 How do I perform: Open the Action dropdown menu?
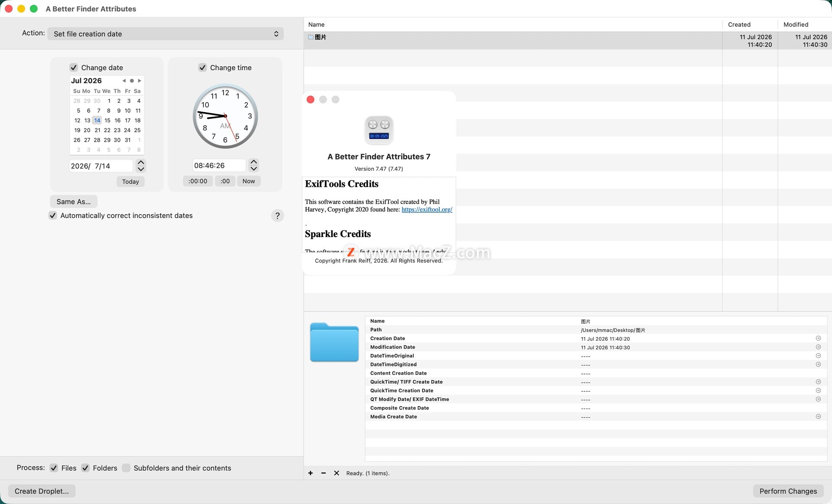click(x=166, y=34)
